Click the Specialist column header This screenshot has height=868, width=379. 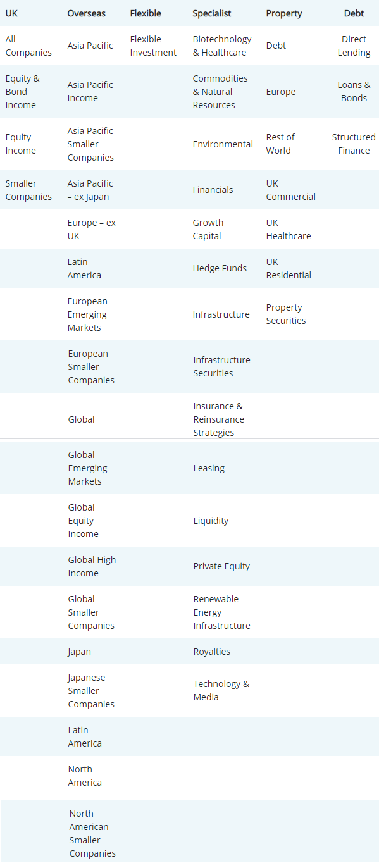[212, 13]
